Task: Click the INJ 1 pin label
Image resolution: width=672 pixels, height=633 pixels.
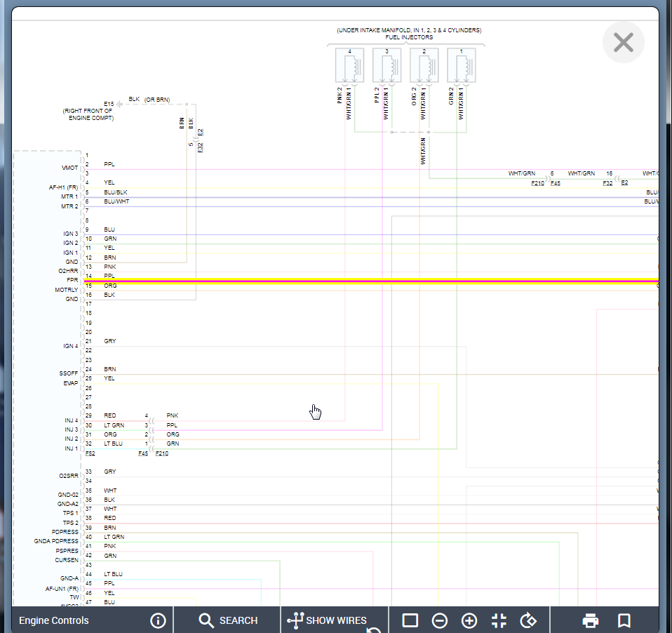Action: 72,448
